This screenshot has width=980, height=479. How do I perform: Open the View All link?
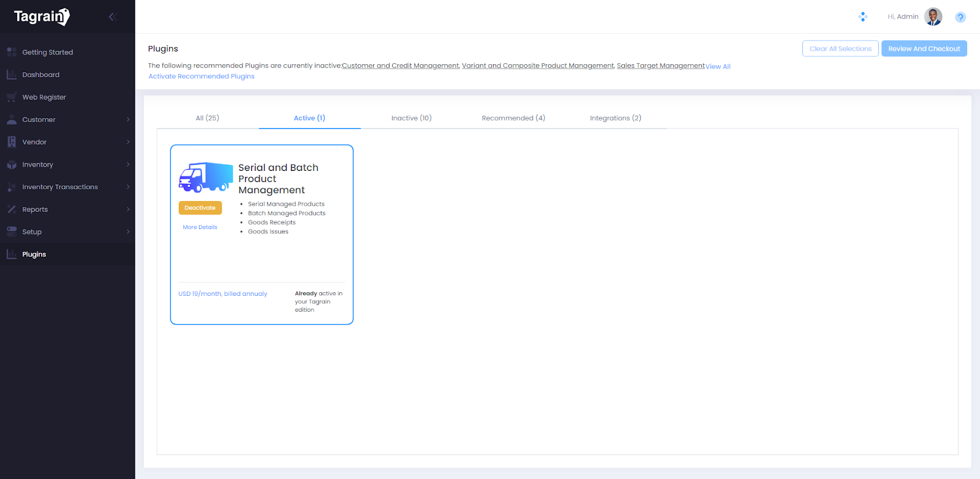(718, 66)
